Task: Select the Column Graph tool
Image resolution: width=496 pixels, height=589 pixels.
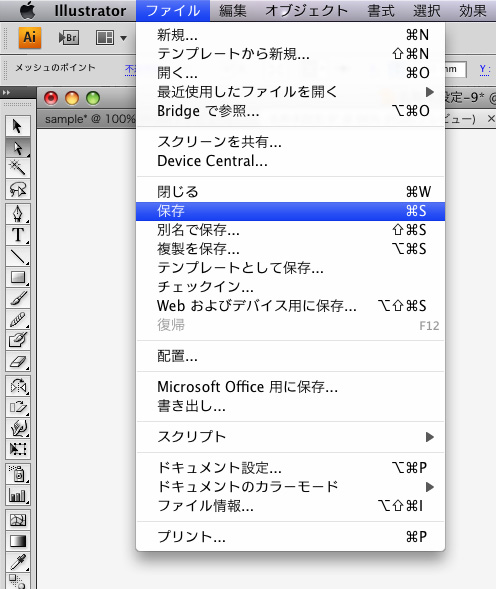Action: coord(18,495)
